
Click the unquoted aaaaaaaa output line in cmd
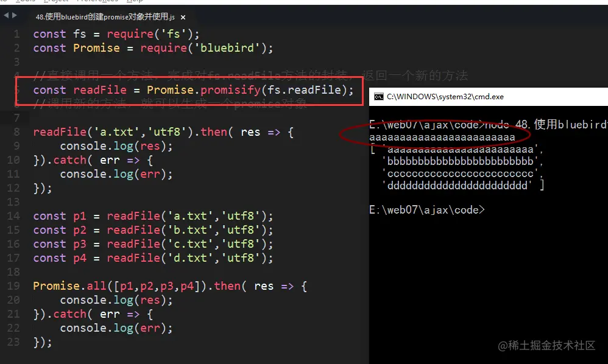click(442, 137)
